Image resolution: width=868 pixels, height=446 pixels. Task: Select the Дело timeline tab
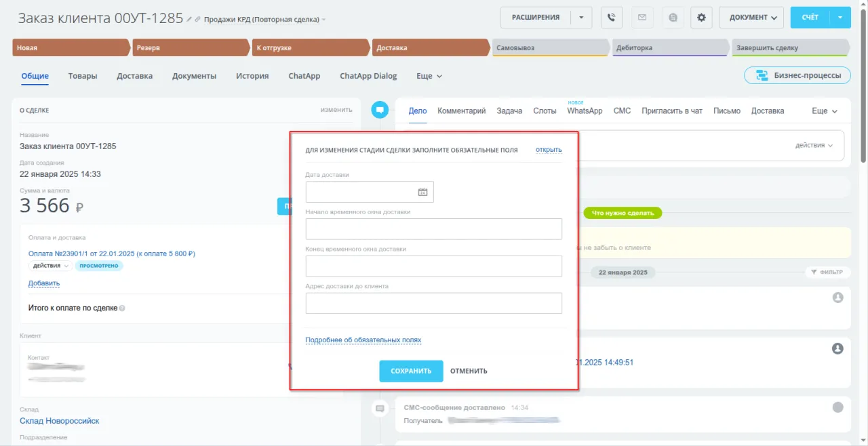(x=418, y=110)
